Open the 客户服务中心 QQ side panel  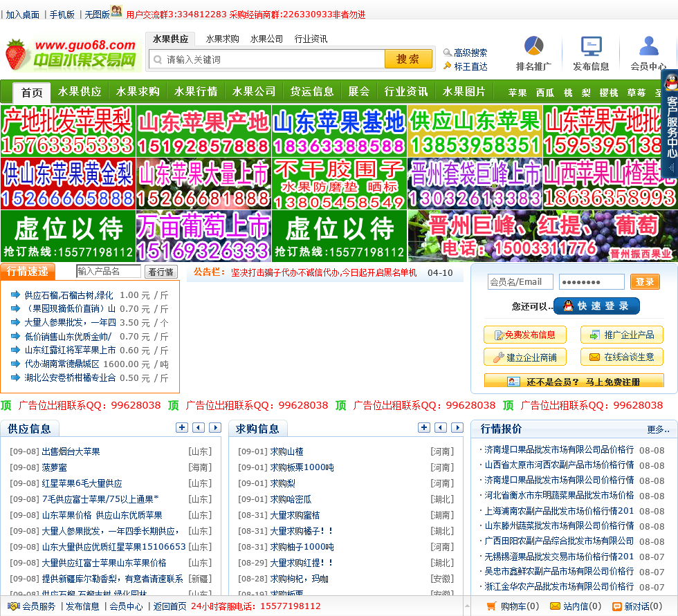tap(670, 123)
